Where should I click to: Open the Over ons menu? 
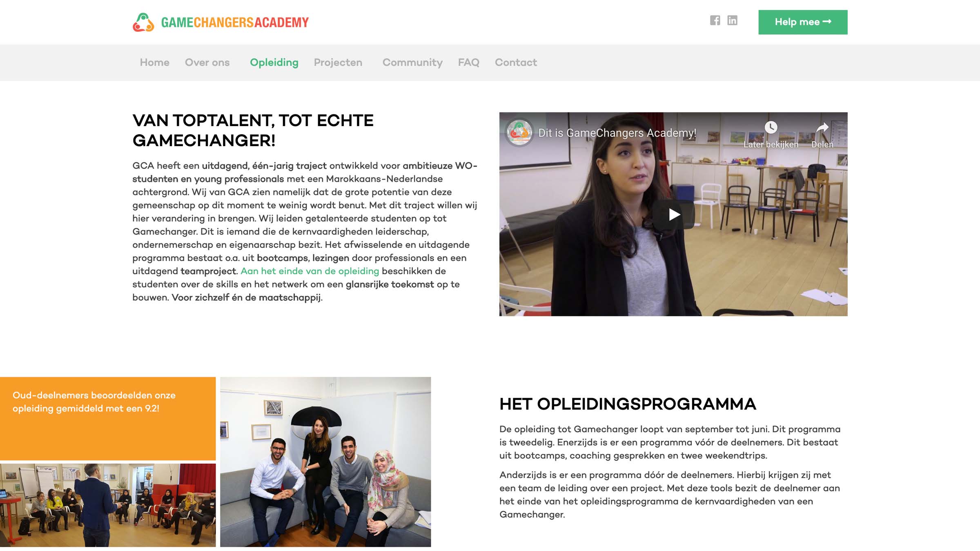point(207,62)
